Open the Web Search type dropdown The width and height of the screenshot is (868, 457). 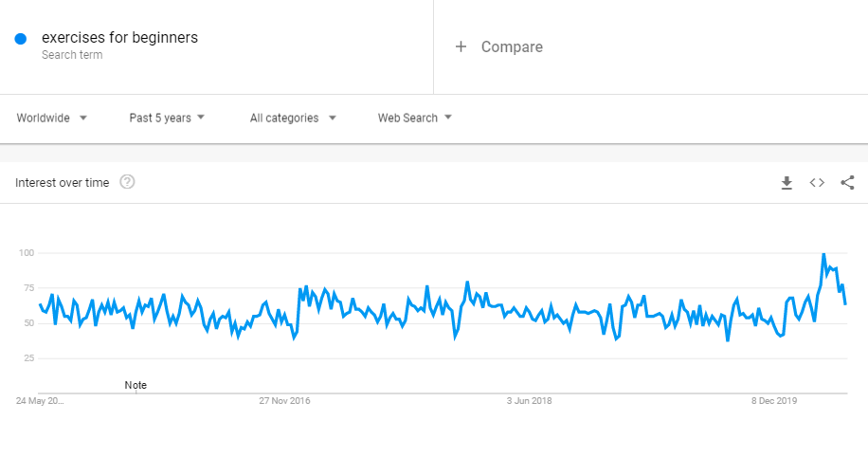coord(415,119)
